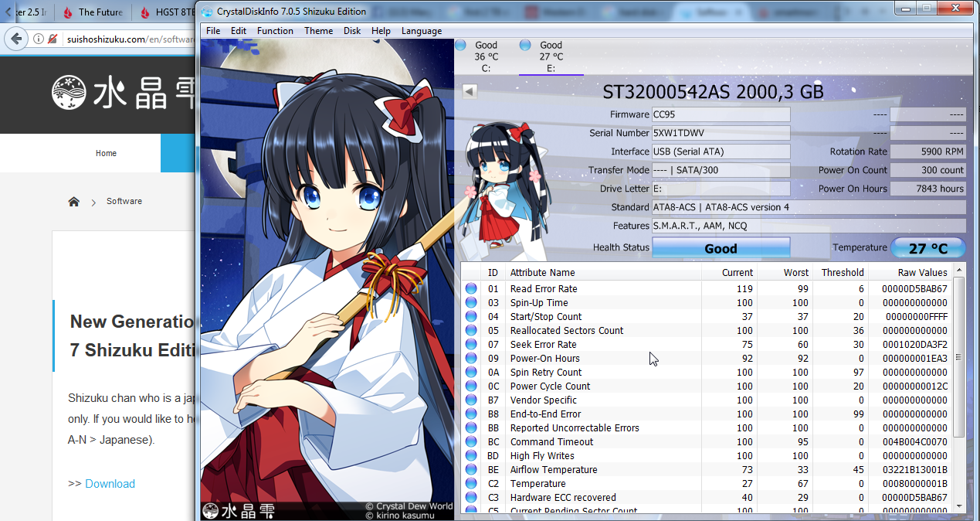Click the Rotation Rate value 5900 RPM
The height and width of the screenshot is (521, 980).
[928, 152]
